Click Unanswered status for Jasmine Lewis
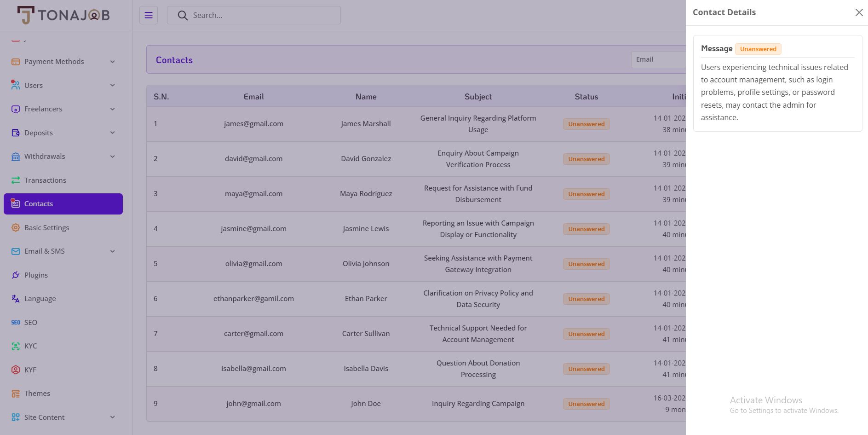The width and height of the screenshot is (868, 435). (x=586, y=229)
